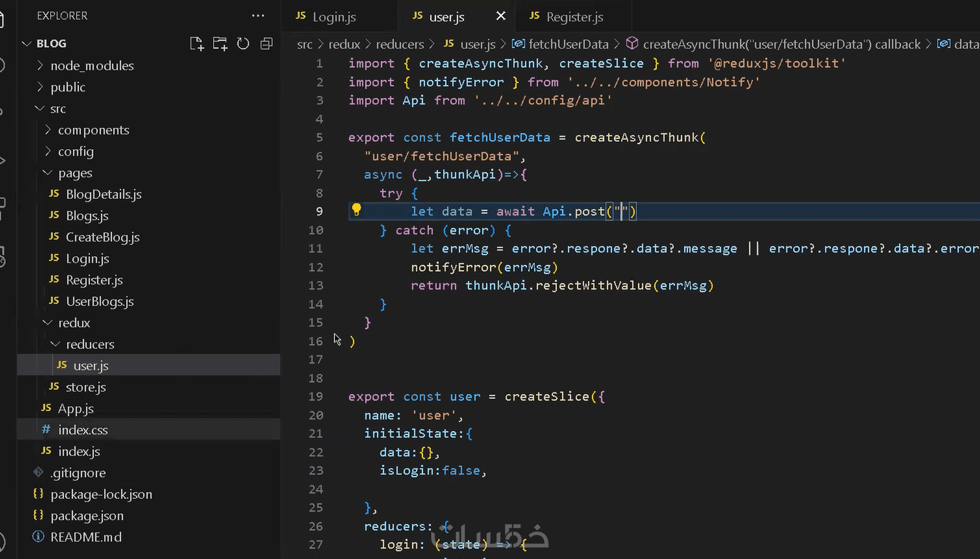The width and height of the screenshot is (980, 559).
Task: Click notifyError(errMsg) on line 12
Action: 484,267
